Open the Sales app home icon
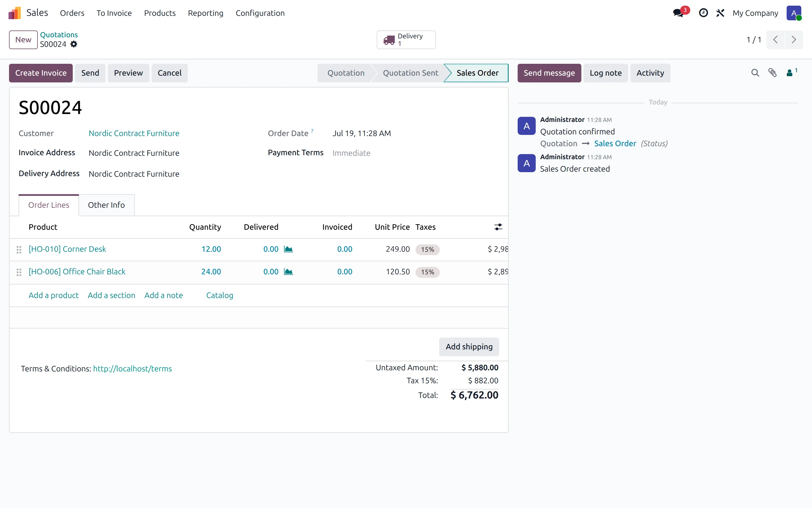 pos(15,13)
